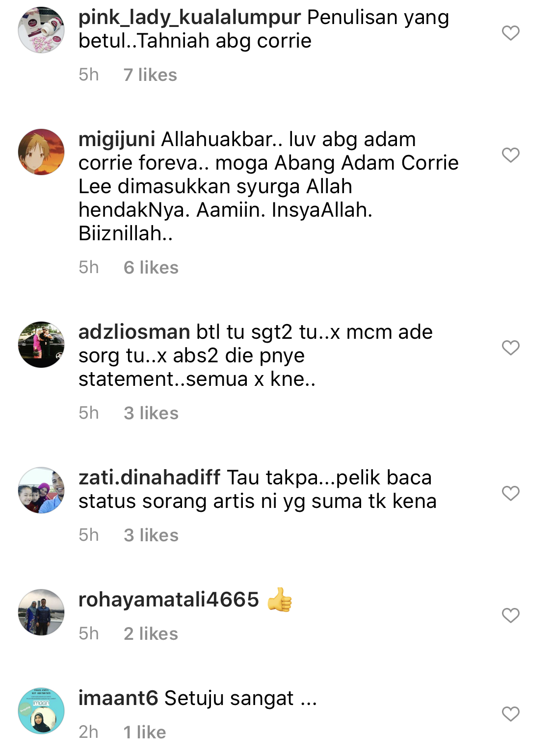View rohayamatali4665's profile picture
The width and height of the screenshot is (552, 756).
pos(41,612)
